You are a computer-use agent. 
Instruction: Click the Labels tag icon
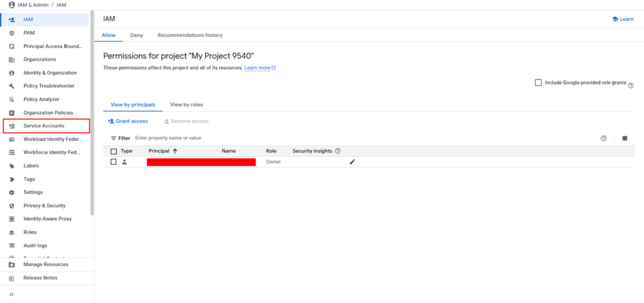click(x=11, y=166)
